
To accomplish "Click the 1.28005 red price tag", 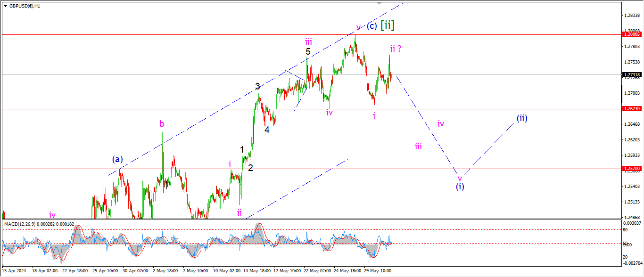I will [x=632, y=34].
